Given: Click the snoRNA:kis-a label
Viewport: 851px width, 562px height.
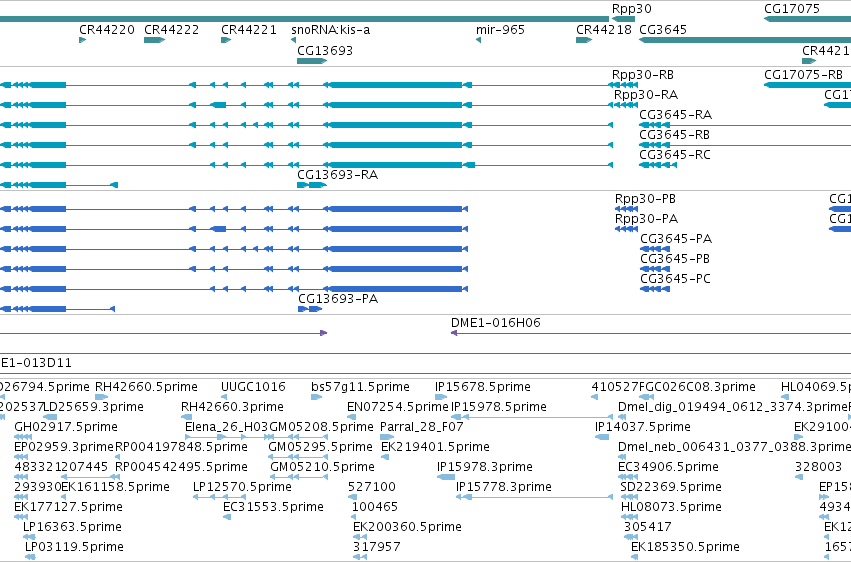Looking at the screenshot, I should tap(331, 30).
